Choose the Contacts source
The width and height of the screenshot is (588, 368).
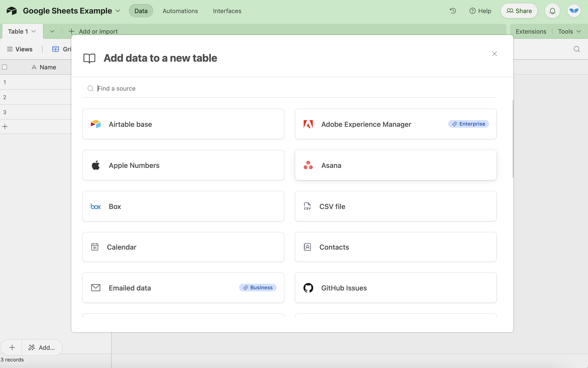tap(396, 247)
